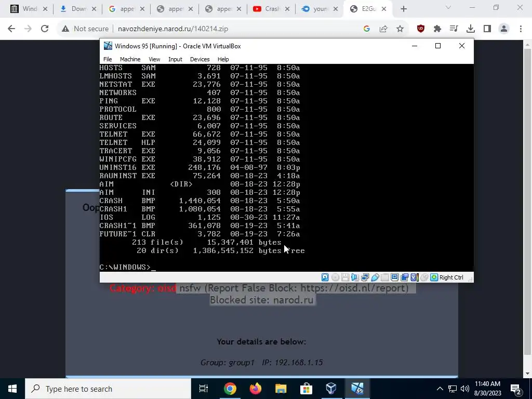Click the VirtualBox USB status icon

click(x=375, y=277)
